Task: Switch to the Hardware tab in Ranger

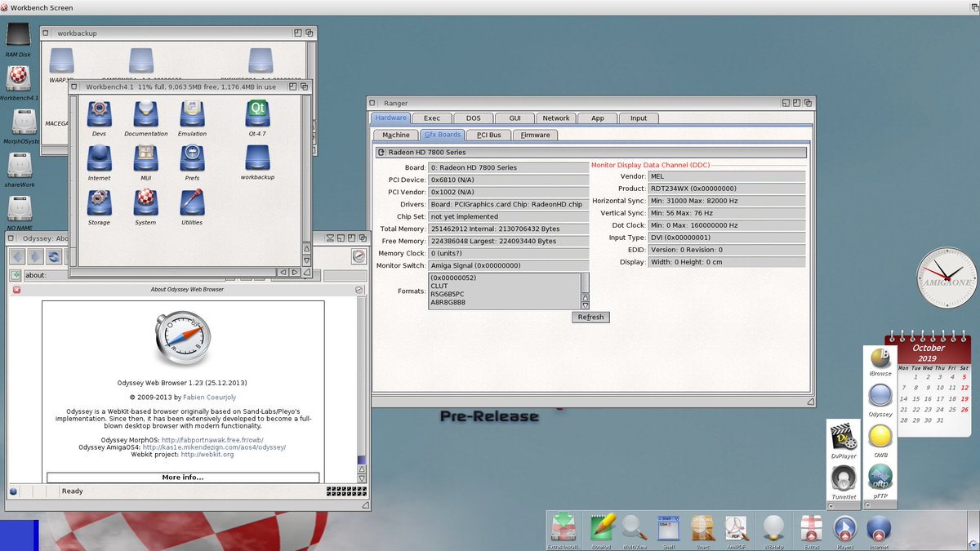Action: (x=391, y=118)
